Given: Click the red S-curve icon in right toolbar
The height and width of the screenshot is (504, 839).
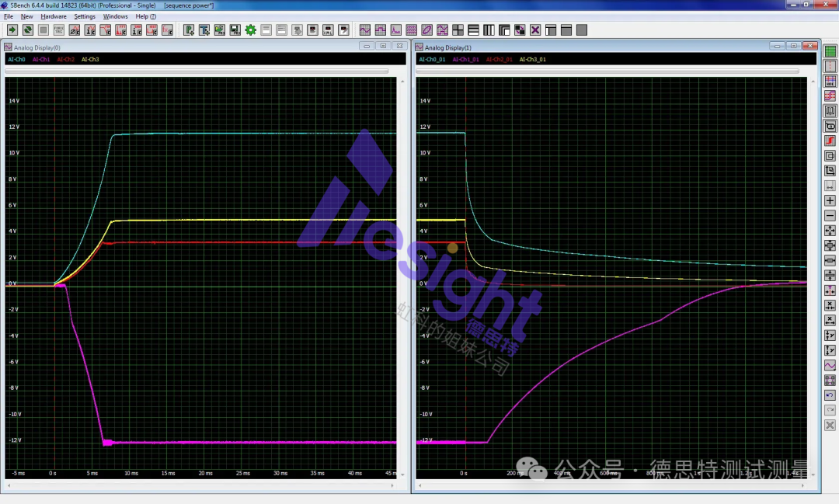Looking at the screenshot, I should pos(830,141).
